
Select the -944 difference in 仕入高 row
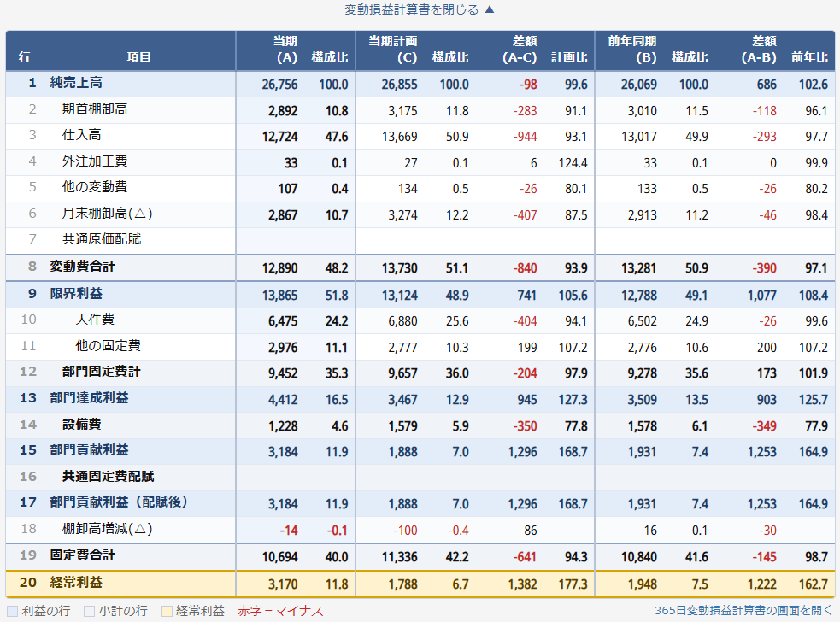[x=525, y=138]
